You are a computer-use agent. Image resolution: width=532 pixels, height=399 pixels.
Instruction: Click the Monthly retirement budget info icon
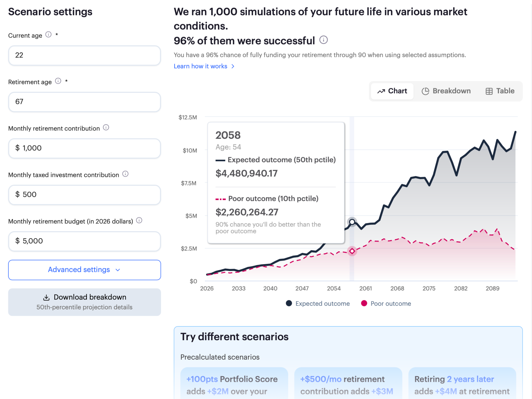[x=139, y=221]
